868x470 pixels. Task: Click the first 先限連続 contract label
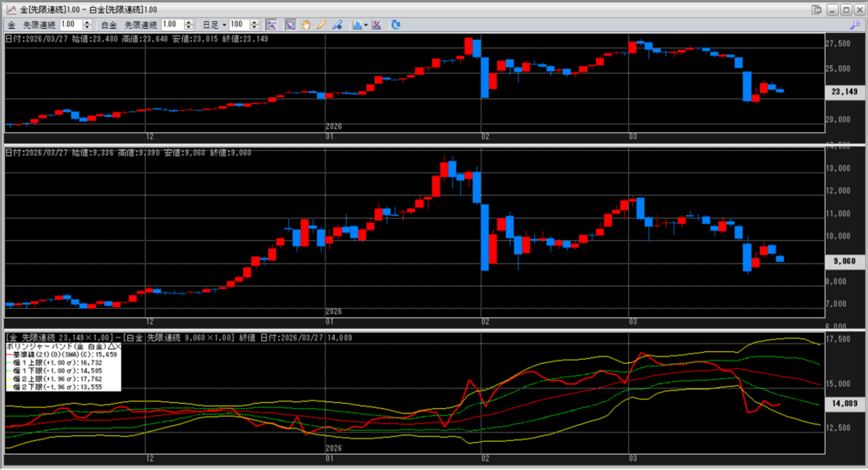click(41, 25)
